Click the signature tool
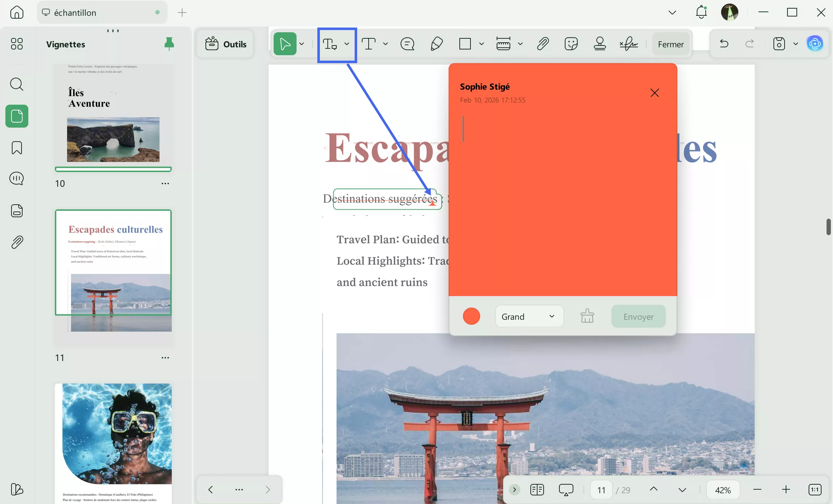Viewport: 833px width, 504px height. (628, 44)
